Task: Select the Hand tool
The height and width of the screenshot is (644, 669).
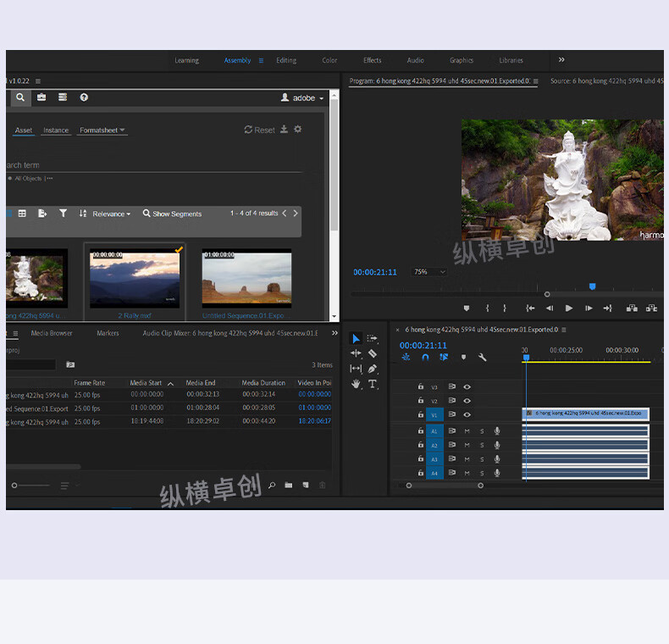Action: [x=356, y=384]
